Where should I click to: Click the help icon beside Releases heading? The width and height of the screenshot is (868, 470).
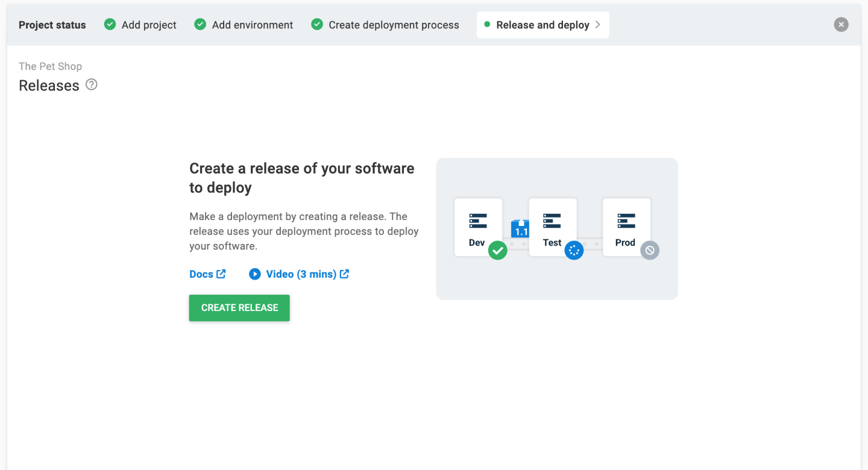pyautogui.click(x=91, y=85)
